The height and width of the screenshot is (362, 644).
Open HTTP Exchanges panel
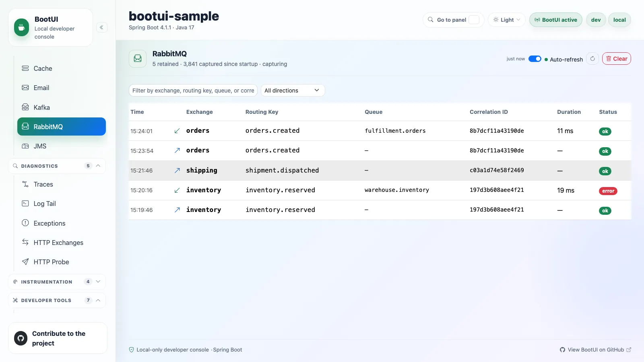pyautogui.click(x=62, y=243)
